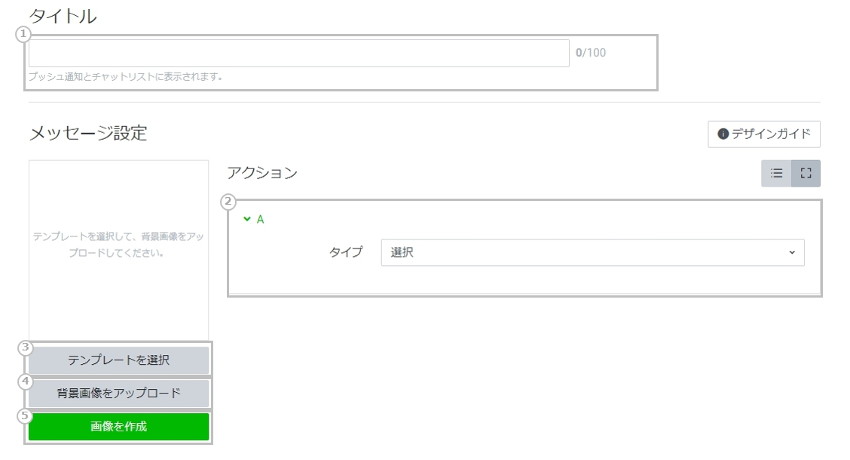Click numbered marker 2 on the action panel
The width and height of the screenshot is (850, 460).
tap(228, 200)
